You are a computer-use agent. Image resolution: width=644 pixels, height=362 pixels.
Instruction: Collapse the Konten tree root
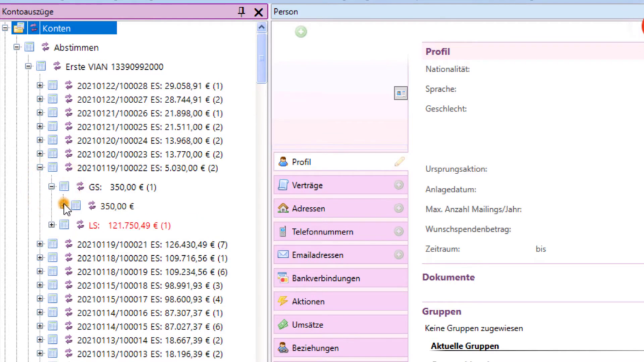point(5,28)
